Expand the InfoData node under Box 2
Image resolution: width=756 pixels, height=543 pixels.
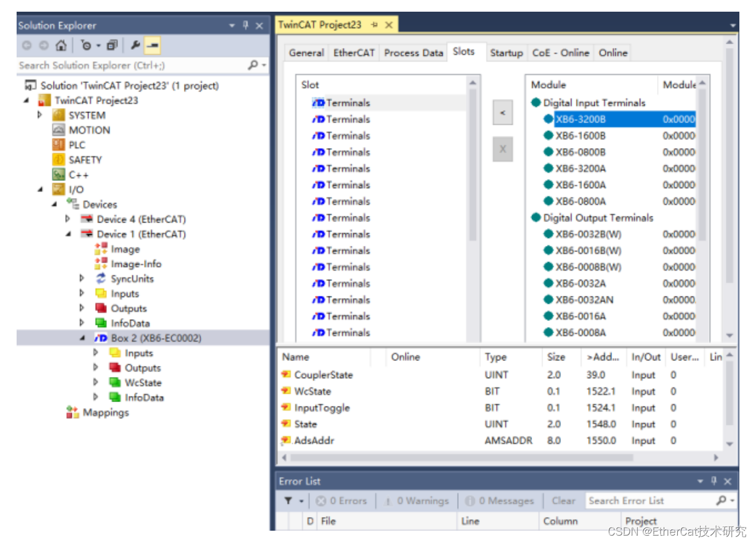click(x=96, y=397)
